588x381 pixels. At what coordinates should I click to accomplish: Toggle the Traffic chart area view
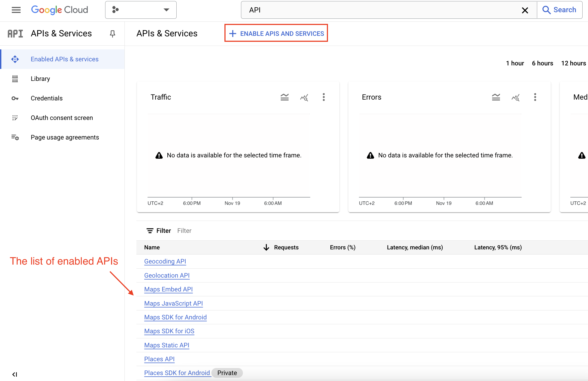(x=284, y=97)
